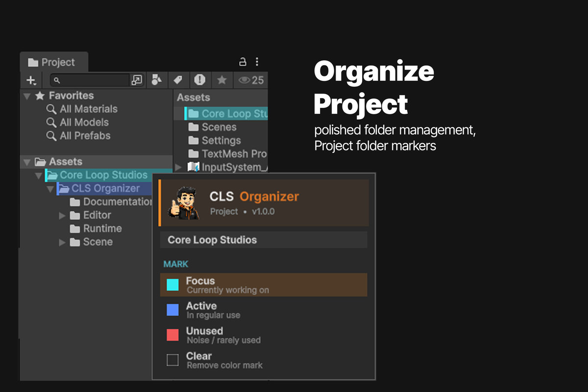Choose Active mark menu entry
This screenshot has height=392, width=588.
[264, 310]
